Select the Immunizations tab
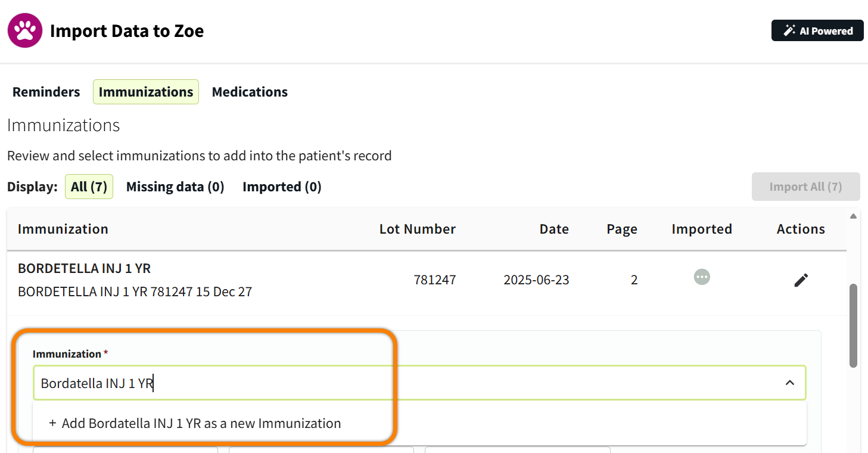Image resolution: width=868 pixels, height=453 pixels. pyautogui.click(x=146, y=92)
